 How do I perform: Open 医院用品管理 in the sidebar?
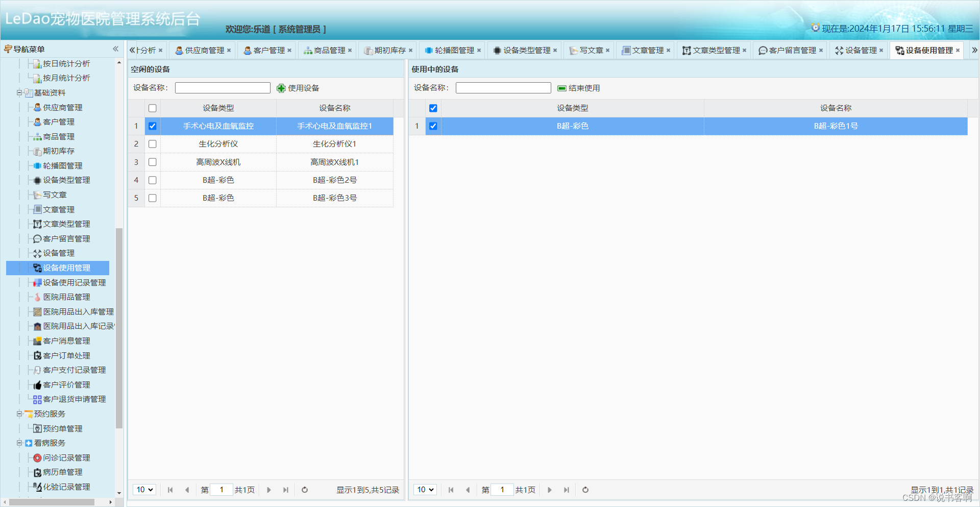[66, 297]
